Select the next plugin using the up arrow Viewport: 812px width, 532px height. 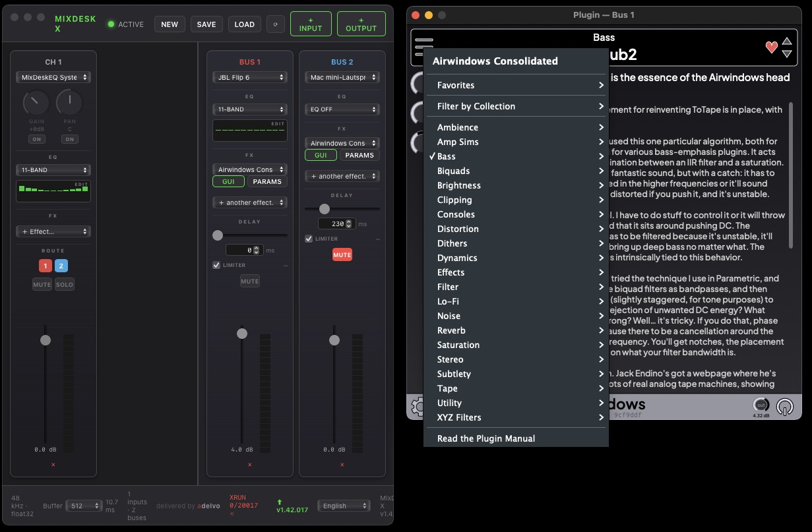pyautogui.click(x=787, y=42)
